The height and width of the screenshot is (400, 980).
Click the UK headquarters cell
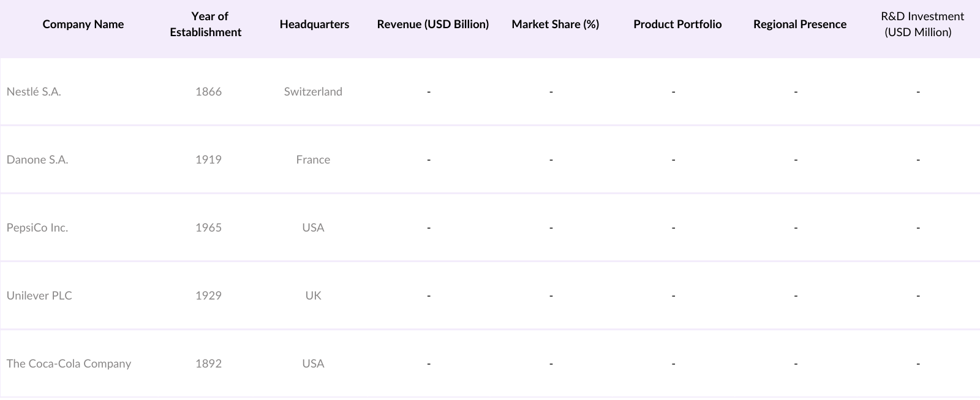click(313, 296)
